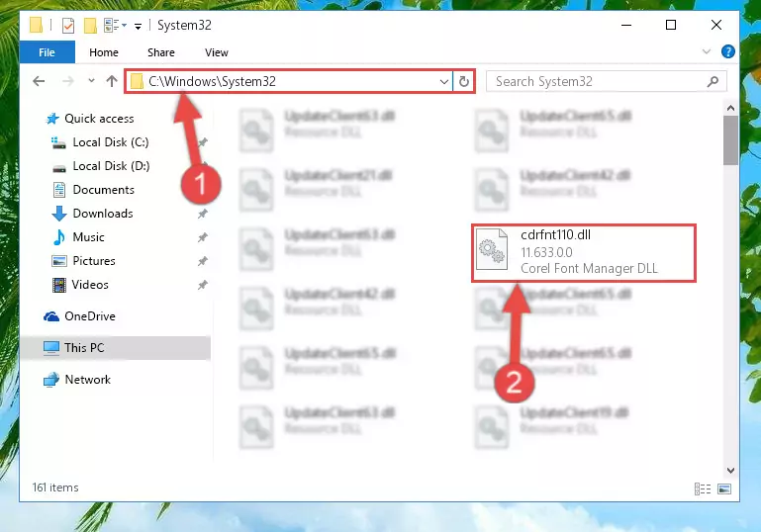Click the 11.633.0.0 version text
This screenshot has width=761, height=532.
pos(546,252)
